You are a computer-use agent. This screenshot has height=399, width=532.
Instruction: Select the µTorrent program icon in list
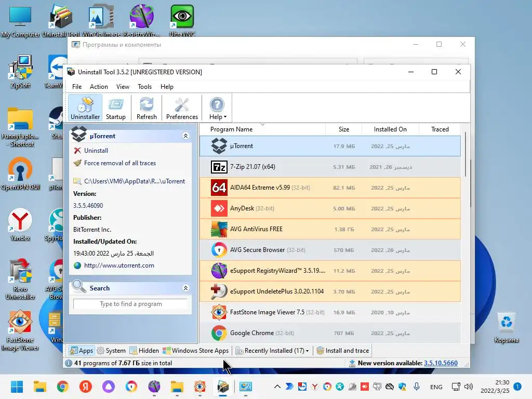(219, 146)
